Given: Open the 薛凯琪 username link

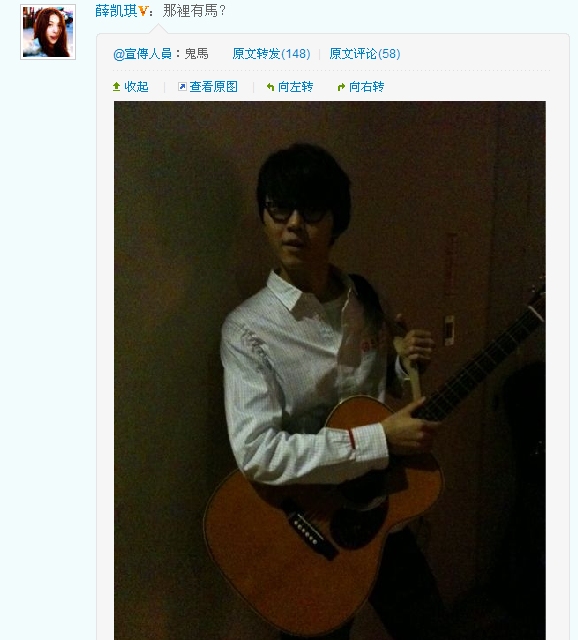Looking at the screenshot, I should (x=116, y=11).
